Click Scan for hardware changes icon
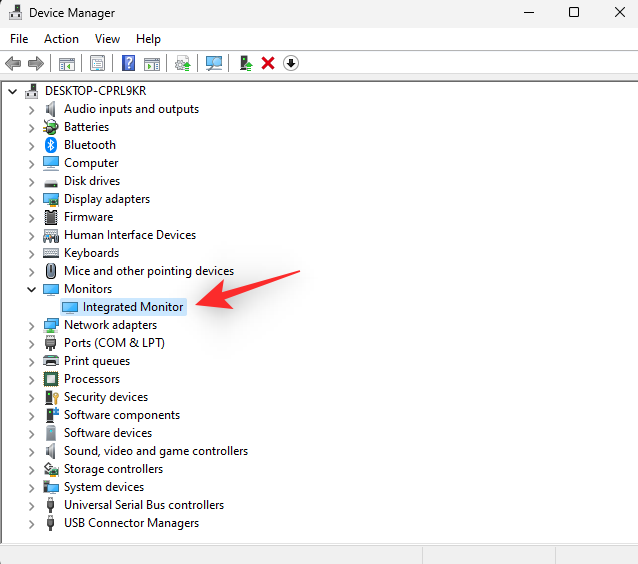Screen dimensions: 638x564 click(214, 63)
